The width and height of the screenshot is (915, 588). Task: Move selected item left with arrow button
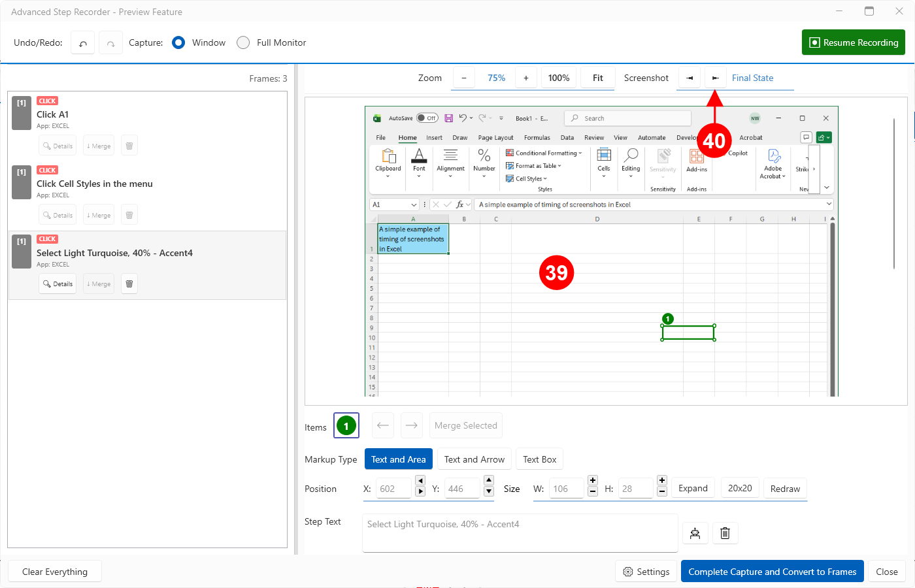click(383, 426)
